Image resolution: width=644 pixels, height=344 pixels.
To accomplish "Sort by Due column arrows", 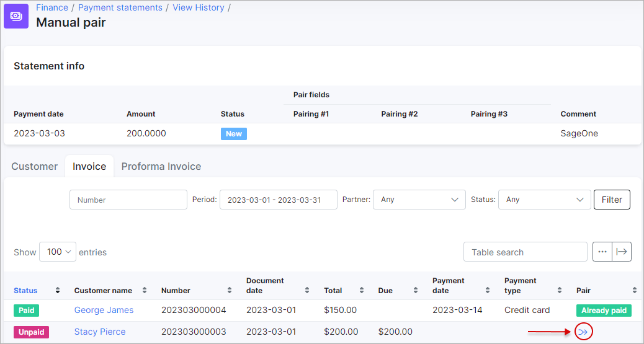I will 418,291.
